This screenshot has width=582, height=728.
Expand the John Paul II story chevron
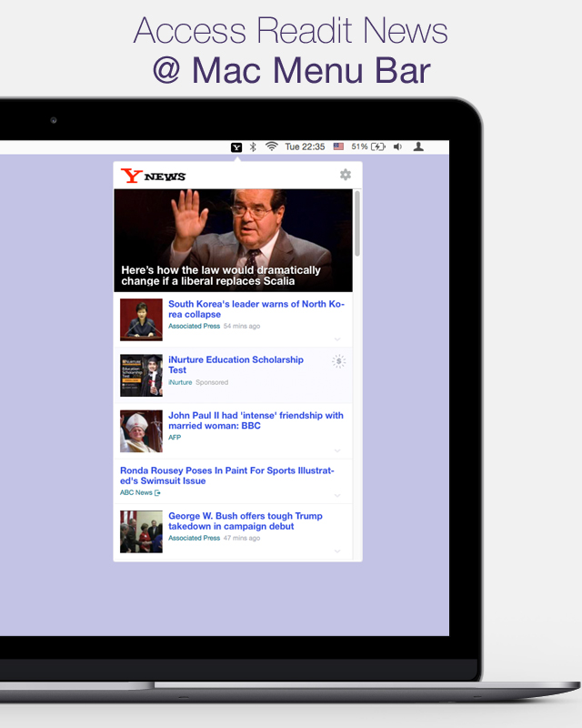(337, 450)
